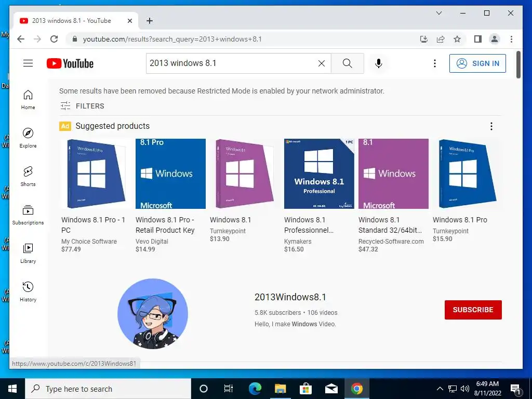Go back with the browser back arrow
This screenshot has width=532, height=399.
pyautogui.click(x=21, y=39)
